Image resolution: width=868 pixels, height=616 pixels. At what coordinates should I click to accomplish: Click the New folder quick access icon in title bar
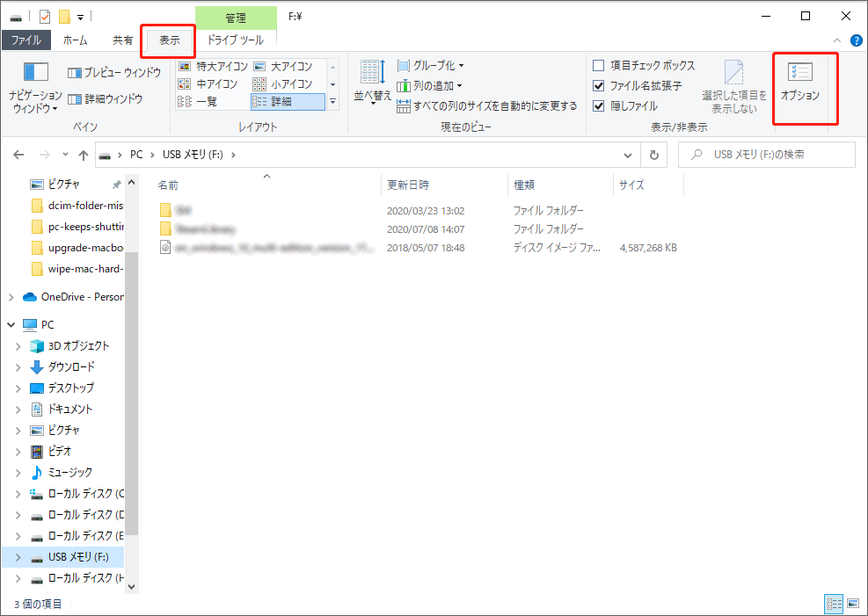point(65,17)
